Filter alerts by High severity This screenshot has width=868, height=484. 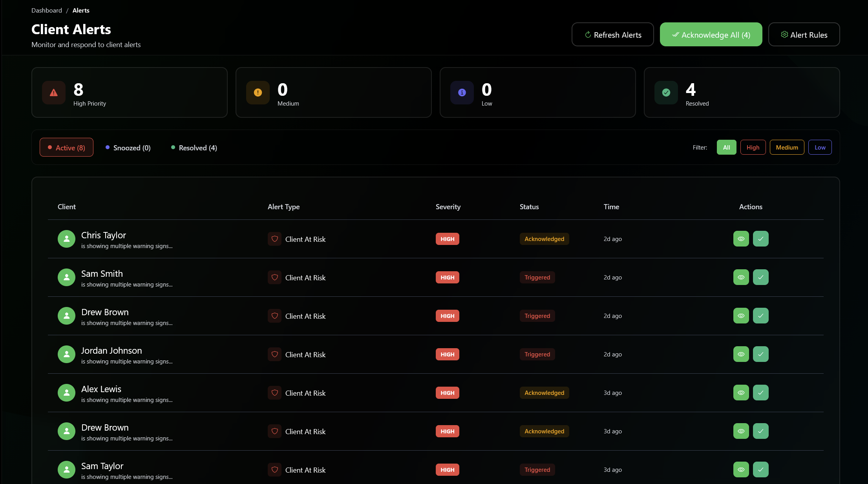753,147
